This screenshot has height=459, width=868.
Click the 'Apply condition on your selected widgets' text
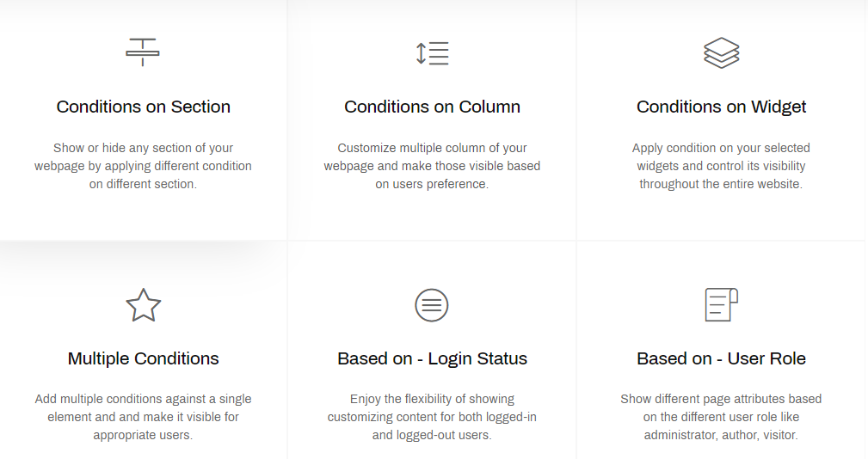(x=721, y=166)
